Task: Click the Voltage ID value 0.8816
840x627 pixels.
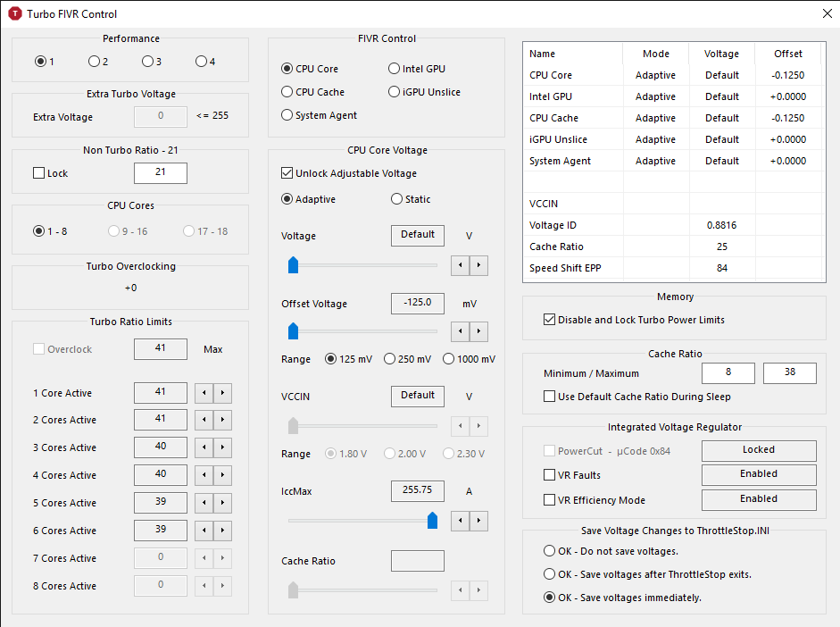Action: (x=721, y=225)
